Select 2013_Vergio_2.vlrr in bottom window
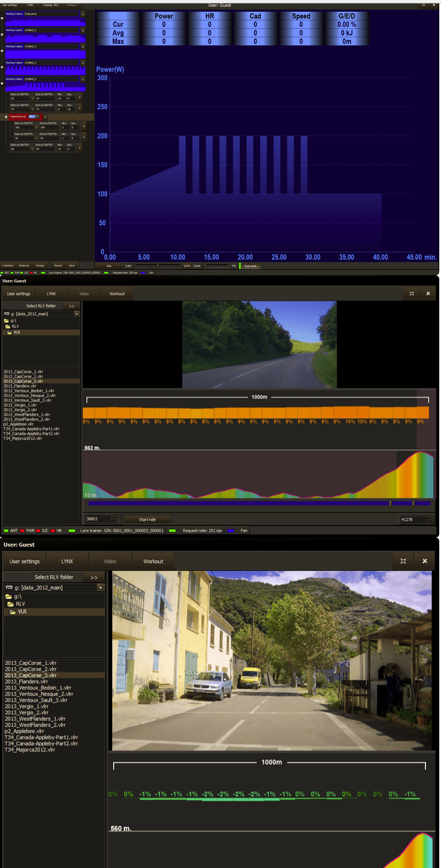Screen dimensions: 441x868 (26, 713)
